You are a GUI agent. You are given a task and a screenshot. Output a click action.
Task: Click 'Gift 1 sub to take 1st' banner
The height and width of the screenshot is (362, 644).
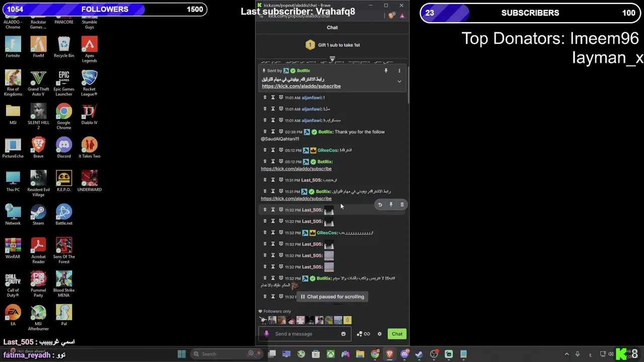pyautogui.click(x=333, y=45)
